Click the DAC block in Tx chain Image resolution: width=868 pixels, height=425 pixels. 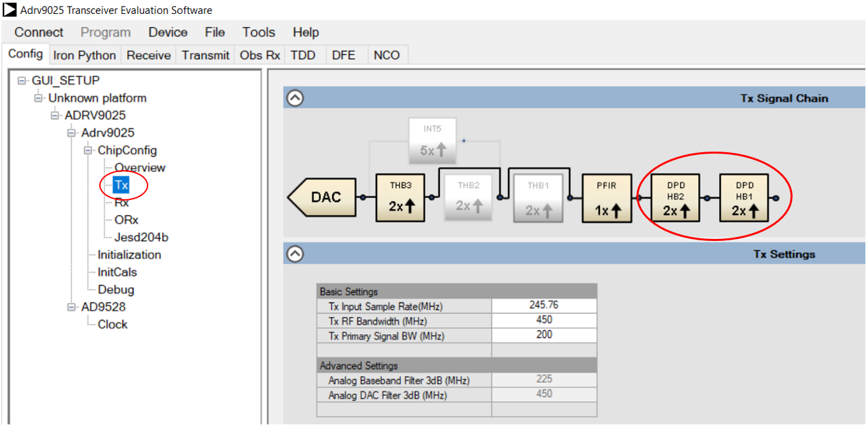[323, 197]
